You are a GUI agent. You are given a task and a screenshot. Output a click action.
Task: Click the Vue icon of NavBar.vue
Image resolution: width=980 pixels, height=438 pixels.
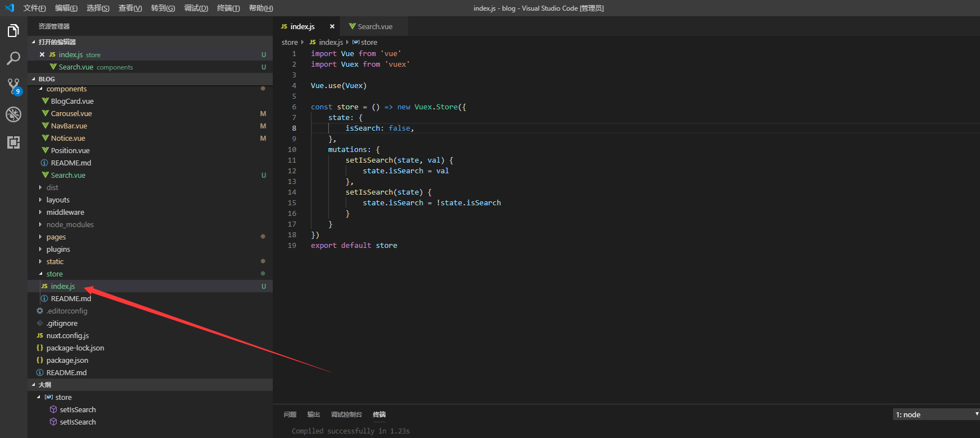45,126
